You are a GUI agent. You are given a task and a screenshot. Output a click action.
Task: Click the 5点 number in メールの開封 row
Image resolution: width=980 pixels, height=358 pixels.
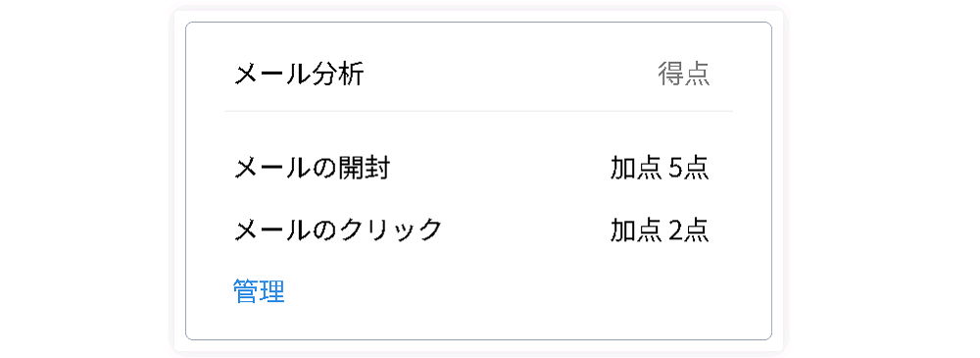(689, 169)
